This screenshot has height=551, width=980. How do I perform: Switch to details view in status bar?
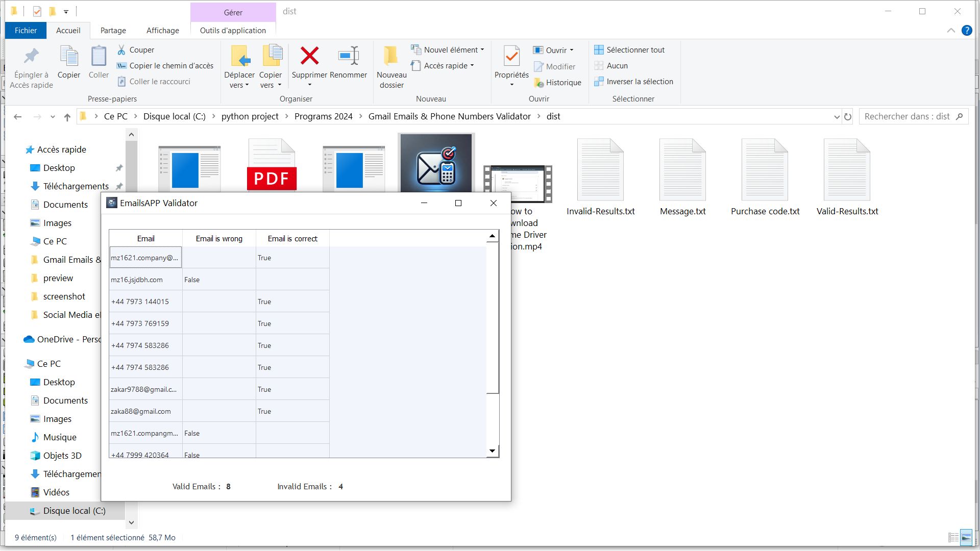tap(953, 537)
